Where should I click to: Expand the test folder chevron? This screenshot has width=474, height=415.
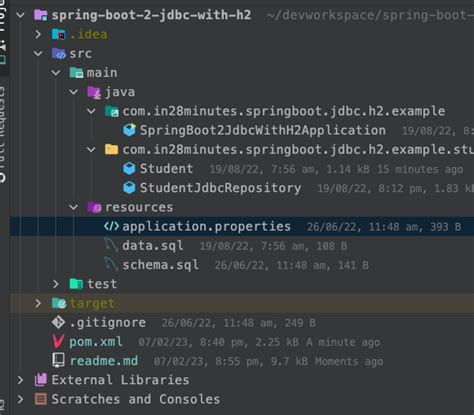pos(56,284)
